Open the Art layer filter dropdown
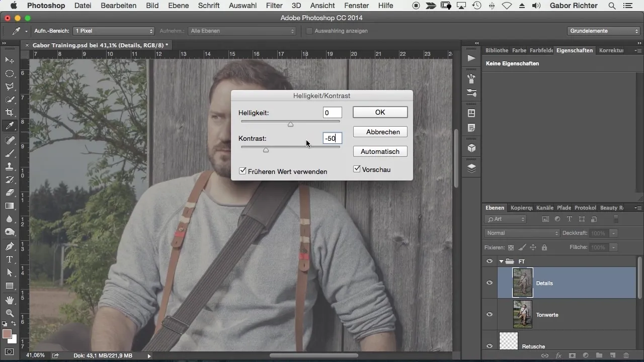The image size is (644, 362). point(506,219)
